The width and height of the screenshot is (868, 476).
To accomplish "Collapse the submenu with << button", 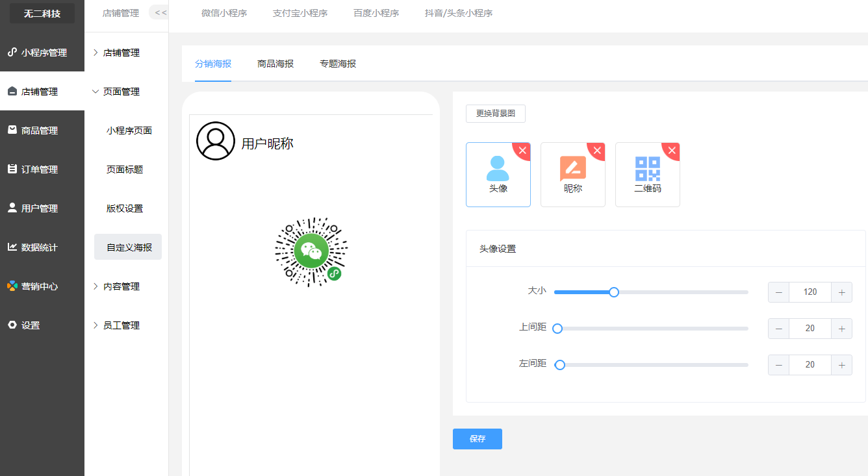I will click(160, 12).
